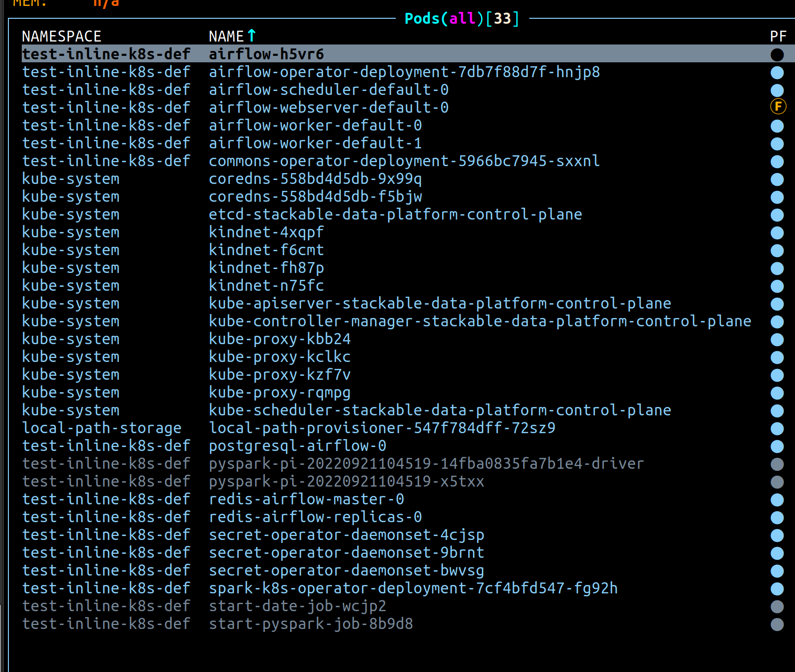The image size is (795, 672).
Task: Click PF dot of spark-k8s-operator-deployment-7cf4bfd547-fg92h
Action: click(x=777, y=589)
